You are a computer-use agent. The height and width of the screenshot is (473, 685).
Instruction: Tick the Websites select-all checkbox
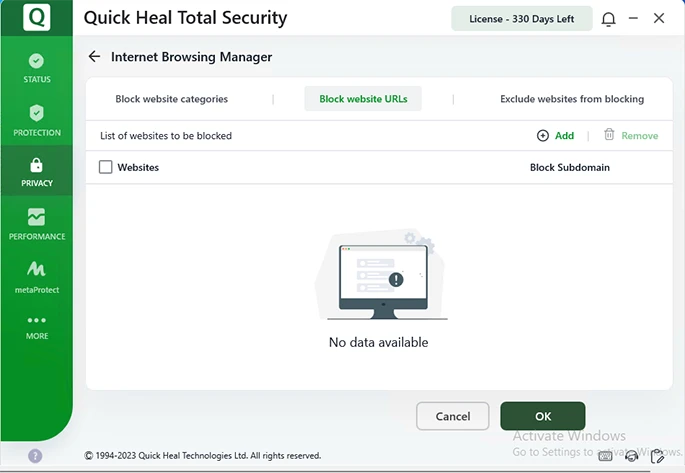(x=106, y=167)
